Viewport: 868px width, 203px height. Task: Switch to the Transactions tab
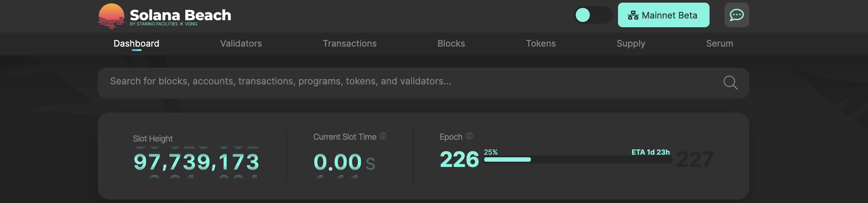click(x=349, y=43)
